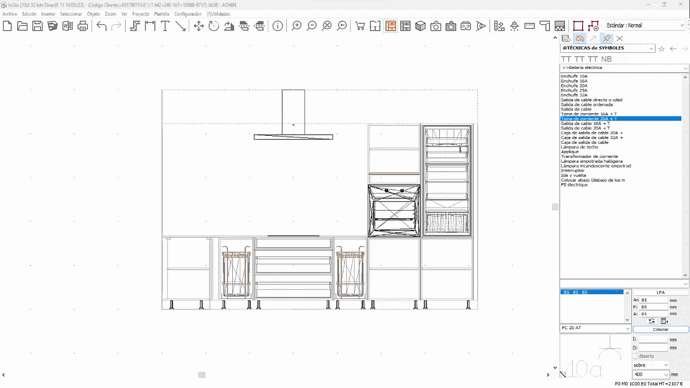This screenshot has height=388, width=690.
Task: Activate the Move object tool
Action: 198,26
